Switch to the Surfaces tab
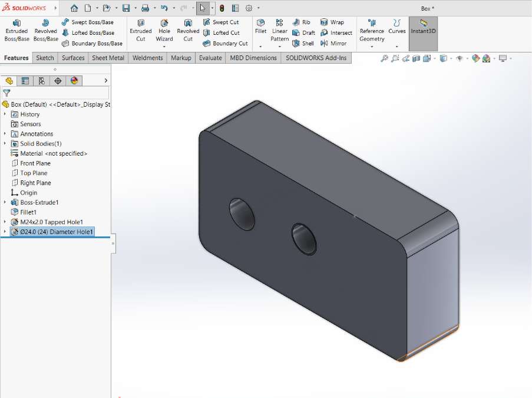Viewport: 532px width, 398px height. (x=73, y=58)
